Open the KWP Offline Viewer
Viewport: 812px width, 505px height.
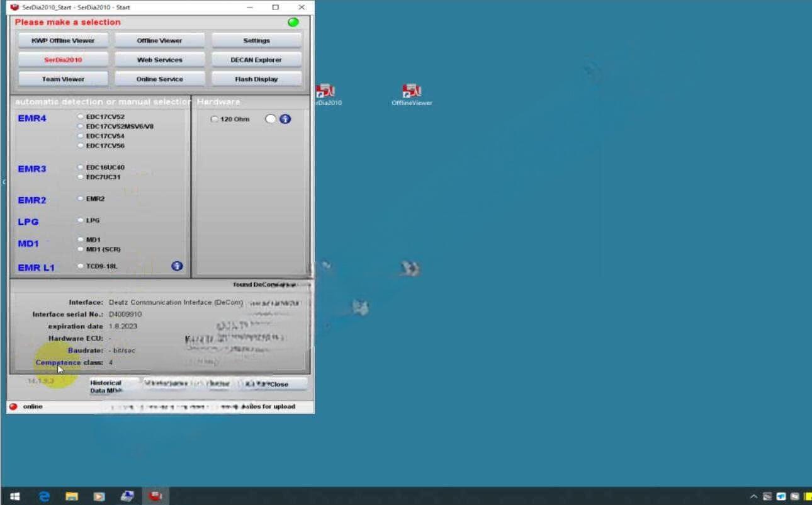[x=63, y=41]
